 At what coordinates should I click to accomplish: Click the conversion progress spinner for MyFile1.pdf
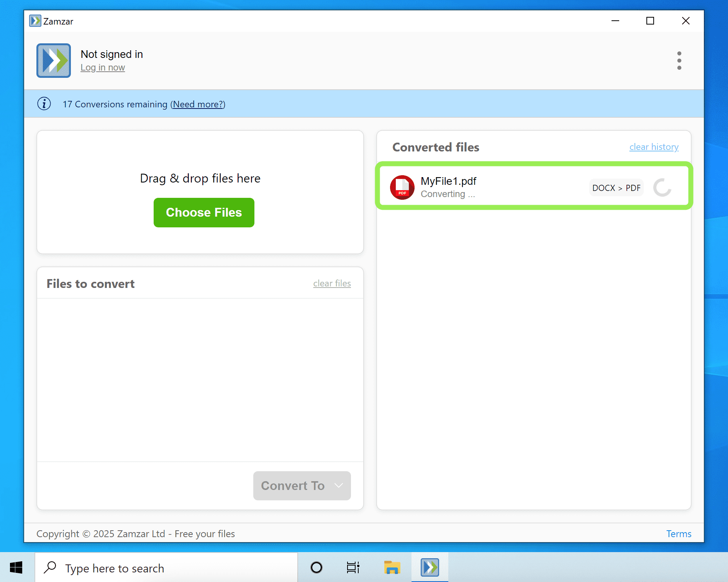[662, 187]
